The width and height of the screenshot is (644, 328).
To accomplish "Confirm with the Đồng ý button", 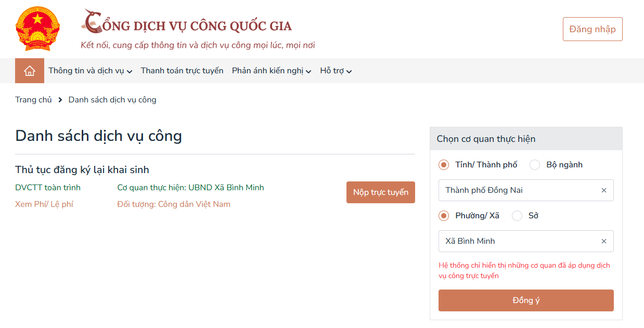I will click(526, 300).
